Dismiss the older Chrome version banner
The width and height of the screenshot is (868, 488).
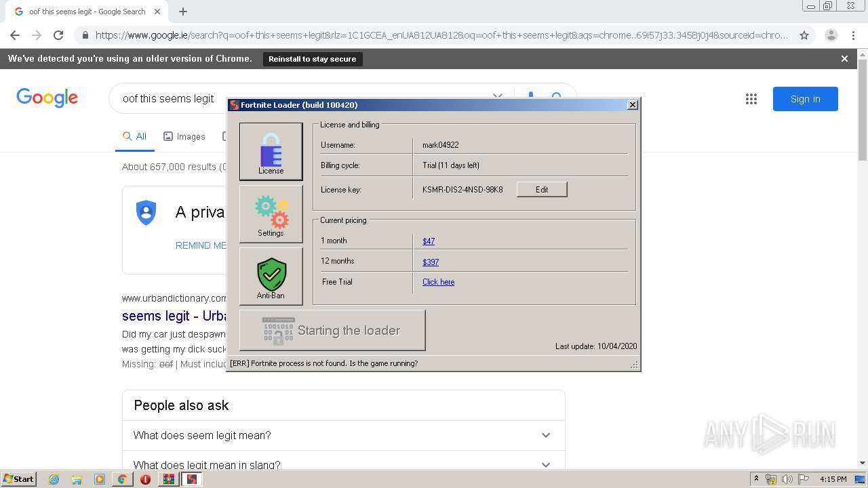(x=844, y=59)
